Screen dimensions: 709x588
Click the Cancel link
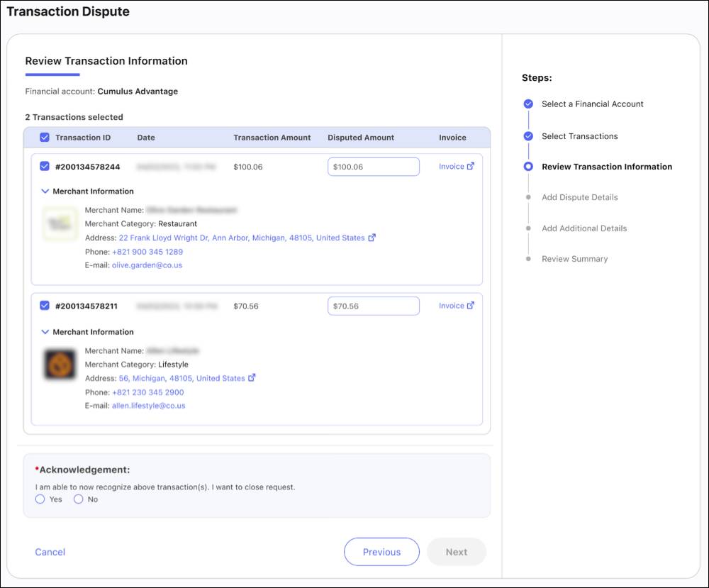50,553
